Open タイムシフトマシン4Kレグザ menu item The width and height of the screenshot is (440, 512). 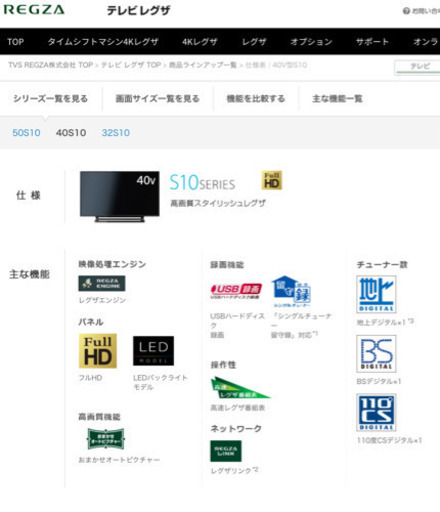click(x=103, y=42)
